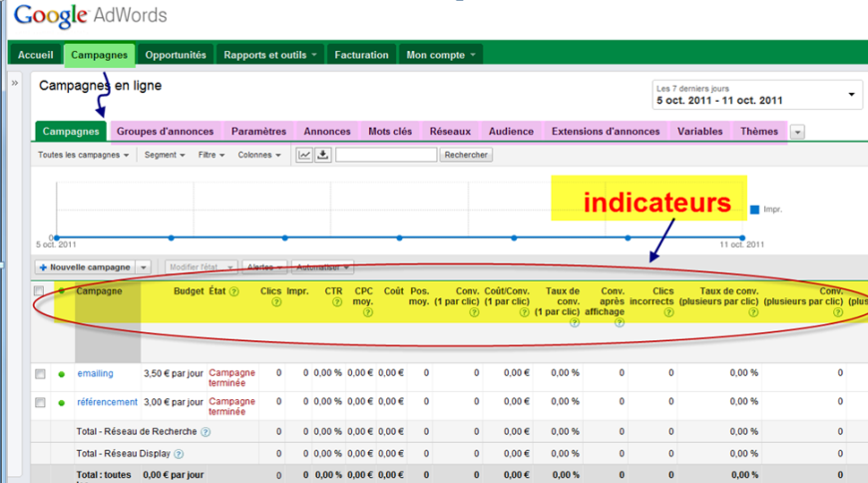
Task: Open arrow next to Nouvelle campagne
Action: 144,267
